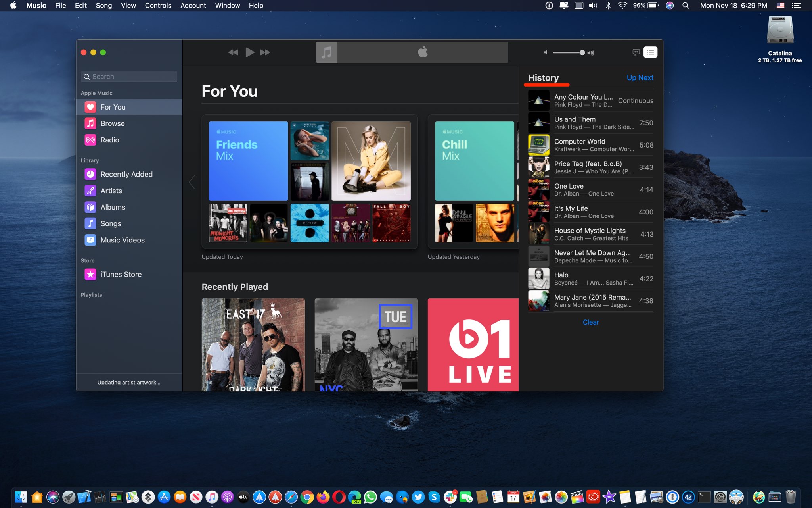The image size is (812, 508).
Task: Open Recently Added library section
Action: (x=129, y=174)
